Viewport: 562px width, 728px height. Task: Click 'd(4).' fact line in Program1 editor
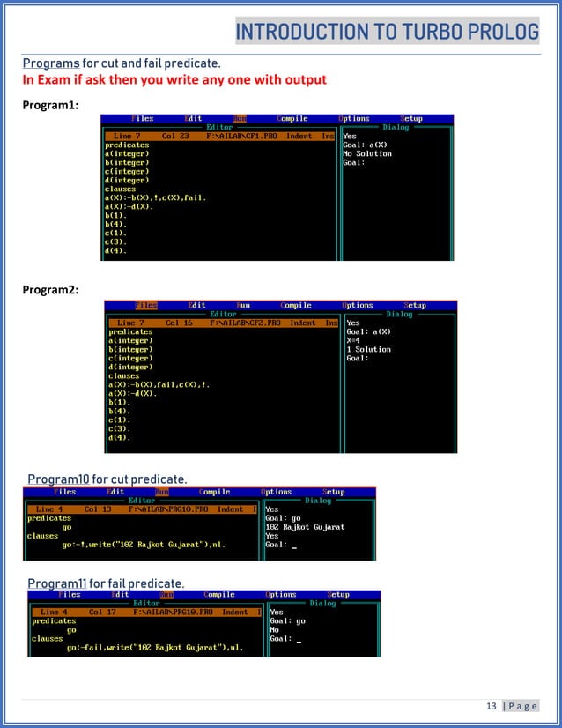tap(115, 250)
